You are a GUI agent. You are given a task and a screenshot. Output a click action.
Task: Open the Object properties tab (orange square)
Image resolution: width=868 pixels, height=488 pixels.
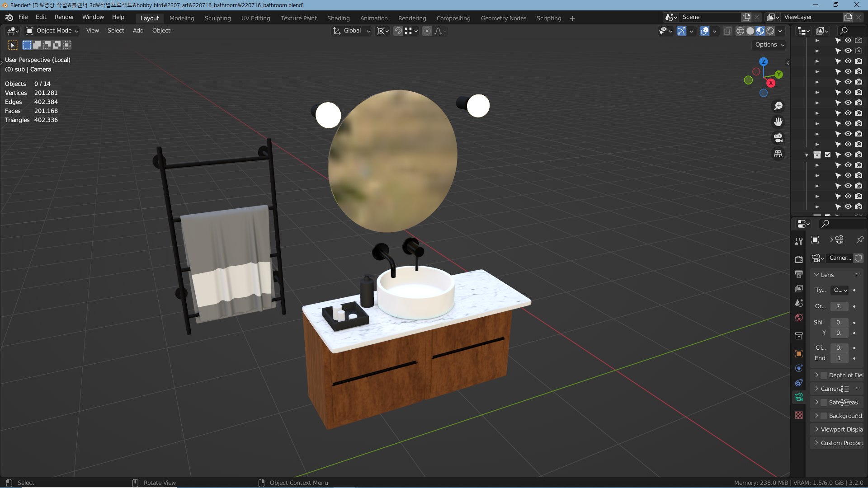pos(799,354)
